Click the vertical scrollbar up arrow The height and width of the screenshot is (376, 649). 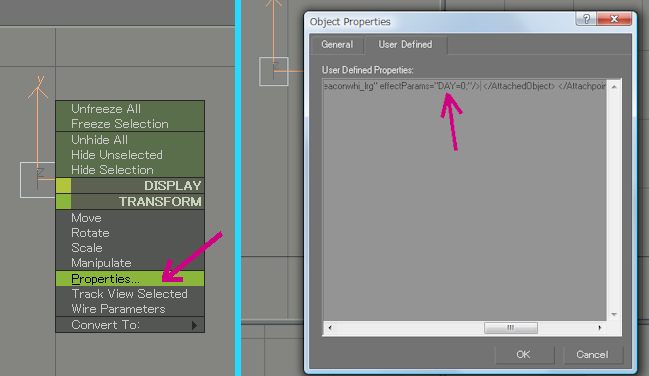click(x=614, y=87)
